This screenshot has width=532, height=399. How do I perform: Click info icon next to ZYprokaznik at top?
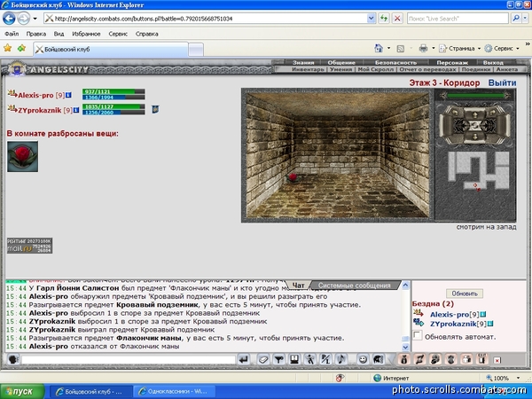coord(76,110)
